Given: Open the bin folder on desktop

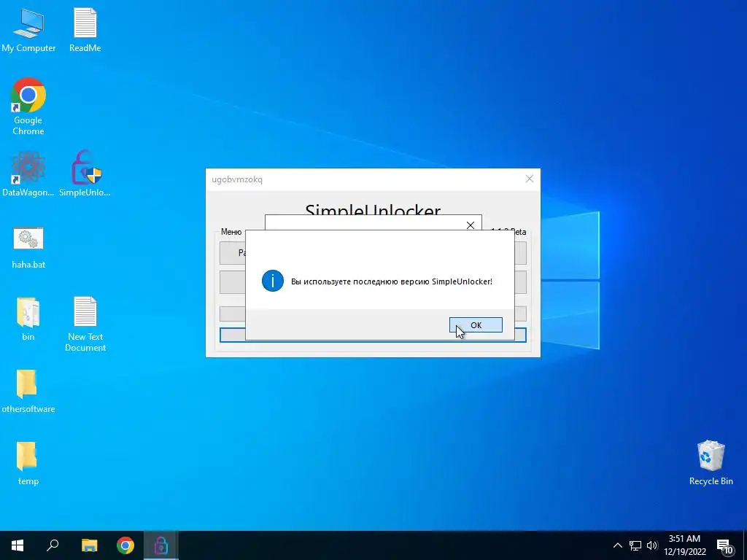Looking at the screenshot, I should (x=28, y=319).
